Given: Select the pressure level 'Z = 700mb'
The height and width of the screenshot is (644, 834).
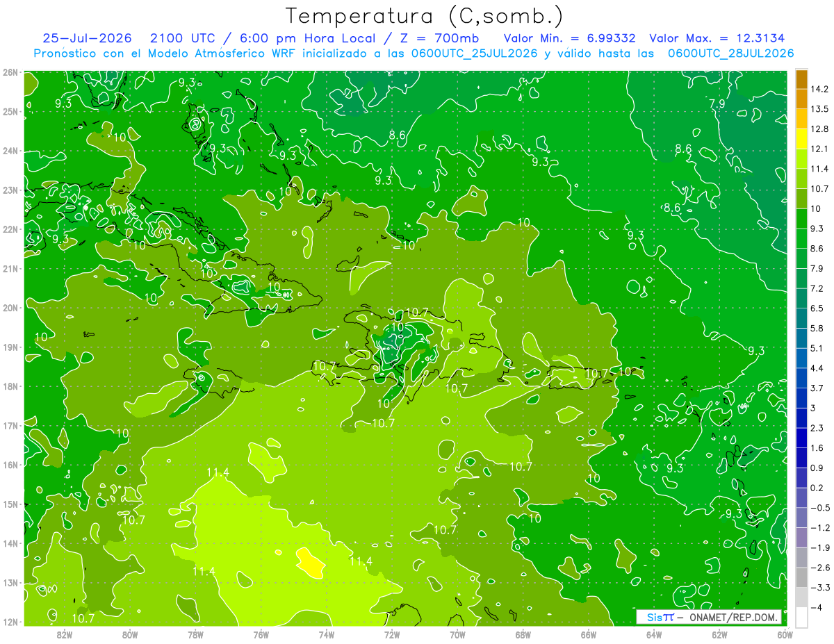Looking at the screenshot, I should [x=438, y=38].
